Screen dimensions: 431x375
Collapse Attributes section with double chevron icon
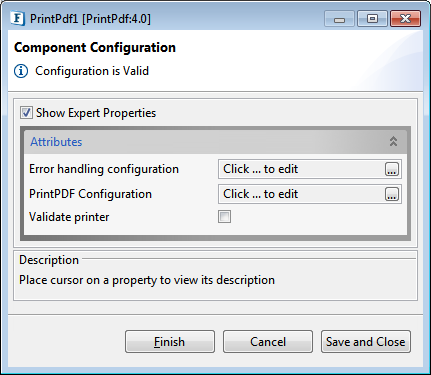pos(393,141)
